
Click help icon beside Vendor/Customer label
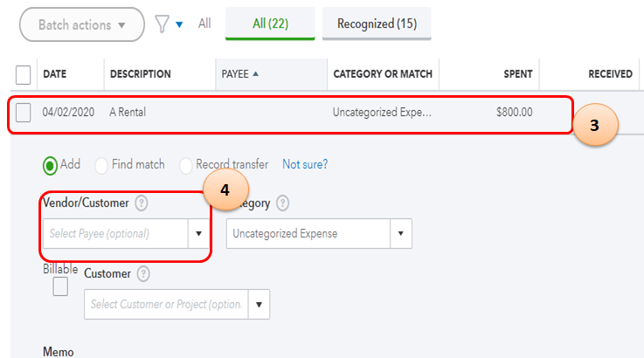coord(142,203)
